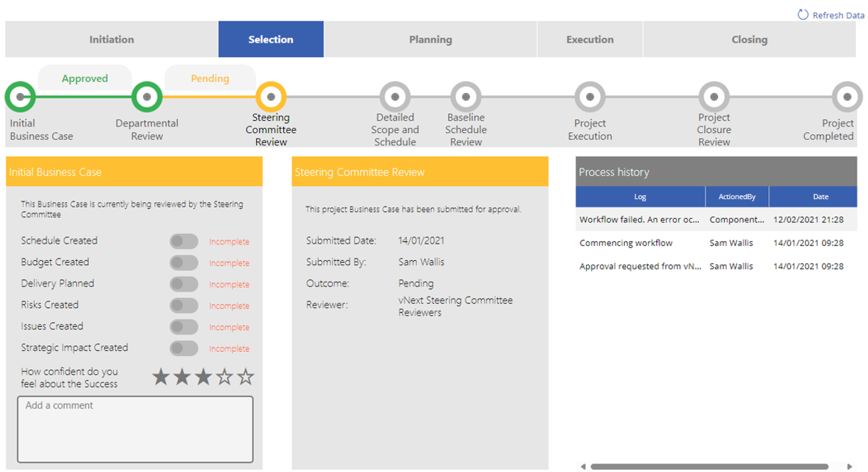Toggle the Schedule Created switch
The width and height of the screenshot is (868, 472).
pos(184,241)
